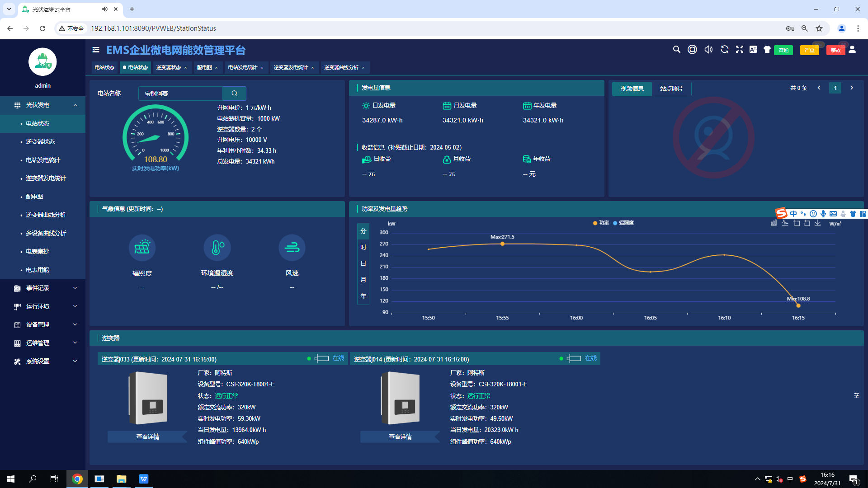
Task: Open 电表集抄 in the sidebar
Action: pyautogui.click(x=42, y=252)
